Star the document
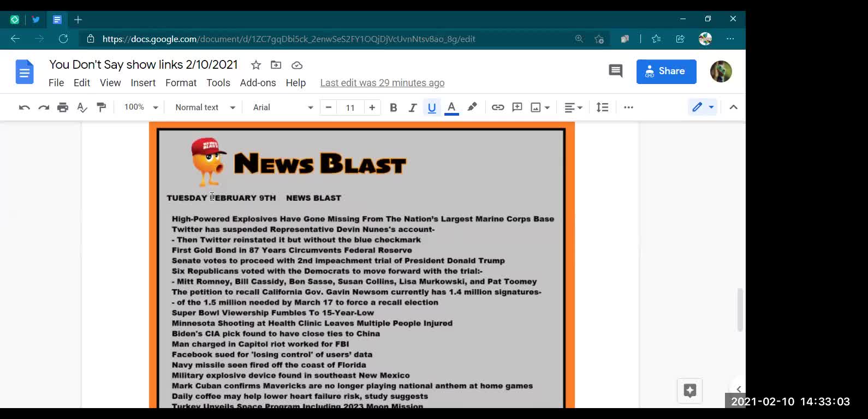 tap(256, 65)
